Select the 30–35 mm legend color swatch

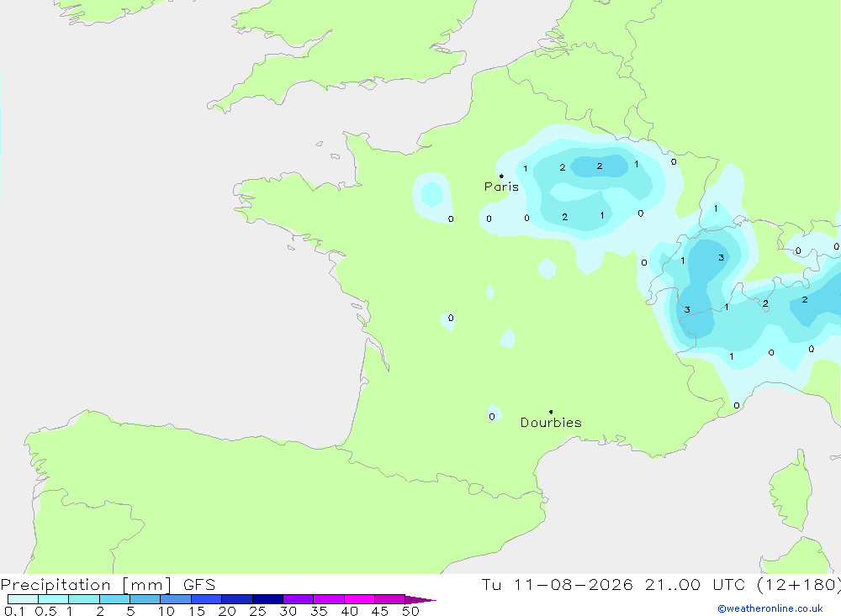click(x=299, y=599)
